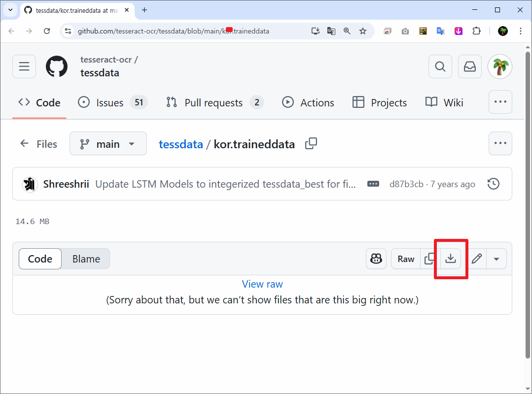Select the Code view toggle
The image size is (532, 394).
point(40,259)
